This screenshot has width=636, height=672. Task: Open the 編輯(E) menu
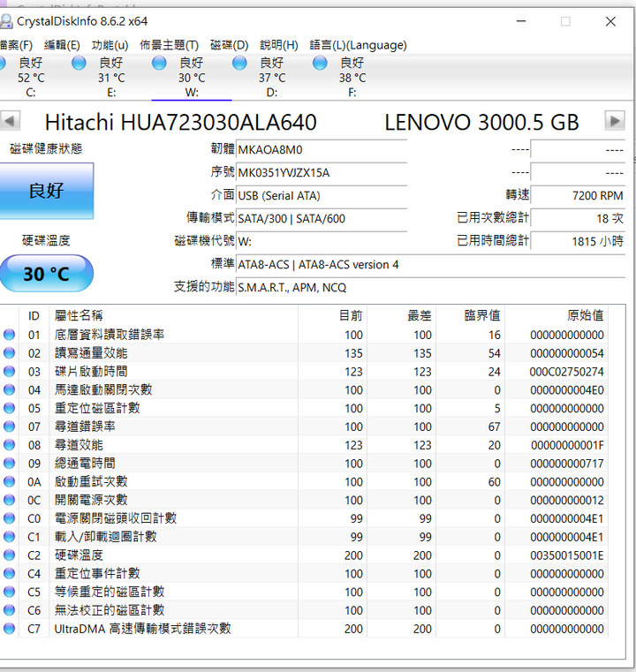[62, 45]
